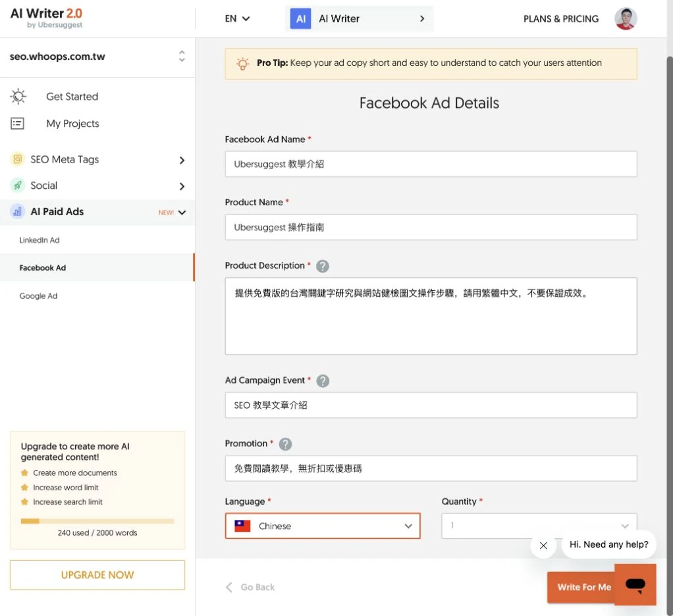Click the word usage progress bar
673x616 pixels.
click(x=97, y=521)
